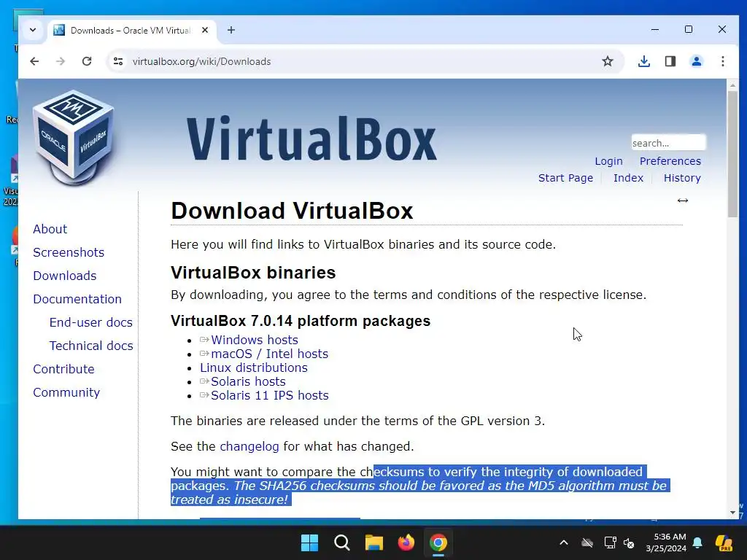This screenshot has width=747, height=560.
Task: Open the changelog link
Action: pyautogui.click(x=249, y=446)
